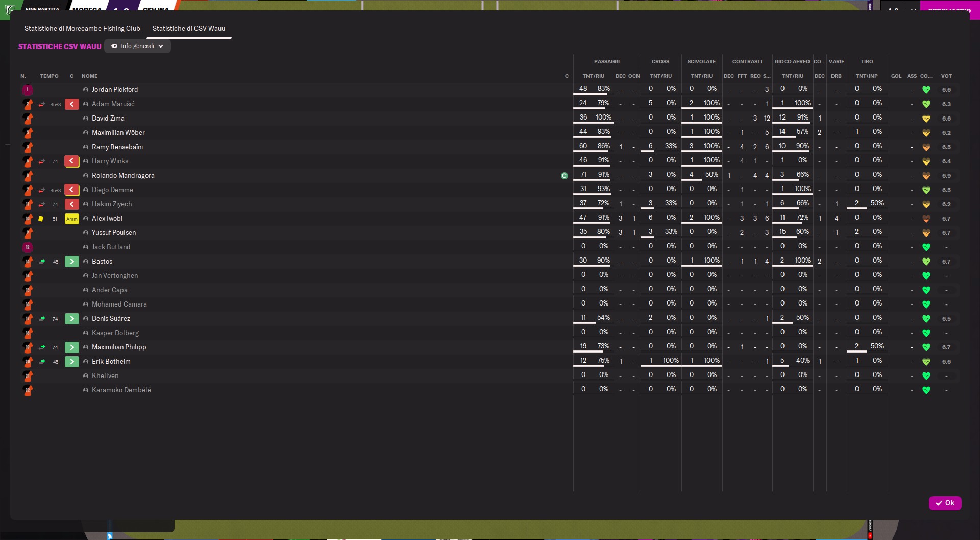Open Rolando Mandragora player profile
Image resolution: width=980 pixels, height=540 pixels.
coord(123,175)
